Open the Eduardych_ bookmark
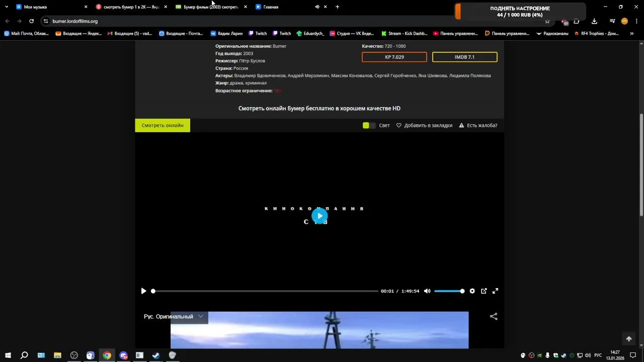644x362 pixels. tap(310, 34)
